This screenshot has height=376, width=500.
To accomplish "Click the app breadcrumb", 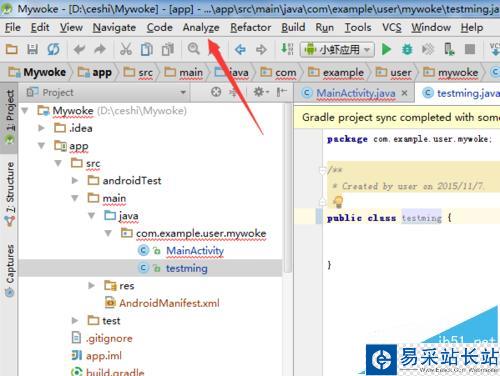I will 95,72.
